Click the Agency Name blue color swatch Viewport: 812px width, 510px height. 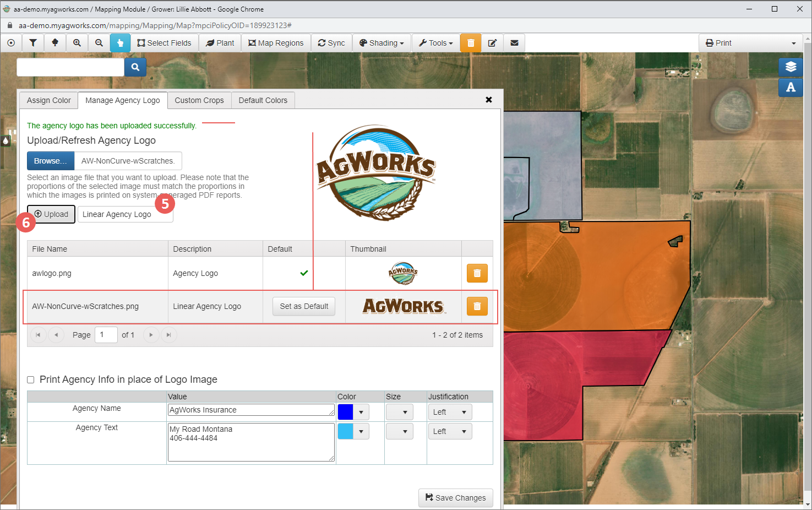pyautogui.click(x=345, y=412)
